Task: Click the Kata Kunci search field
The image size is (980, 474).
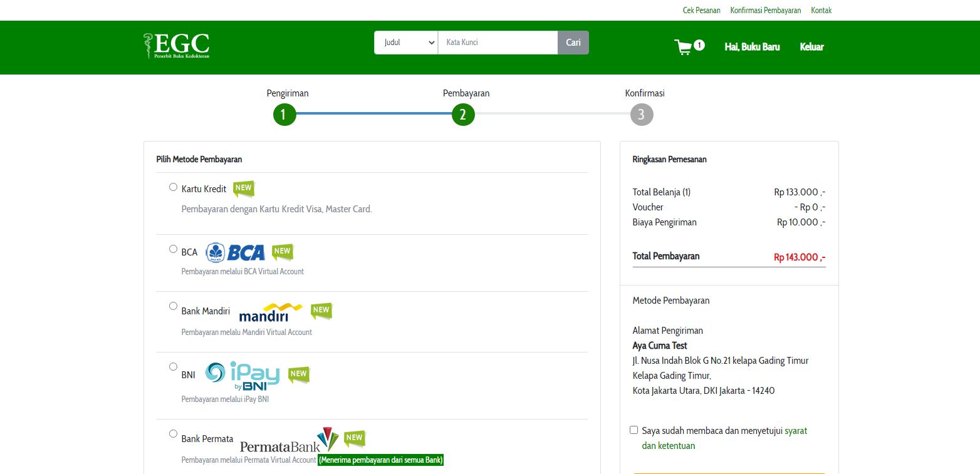Action: coord(498,42)
